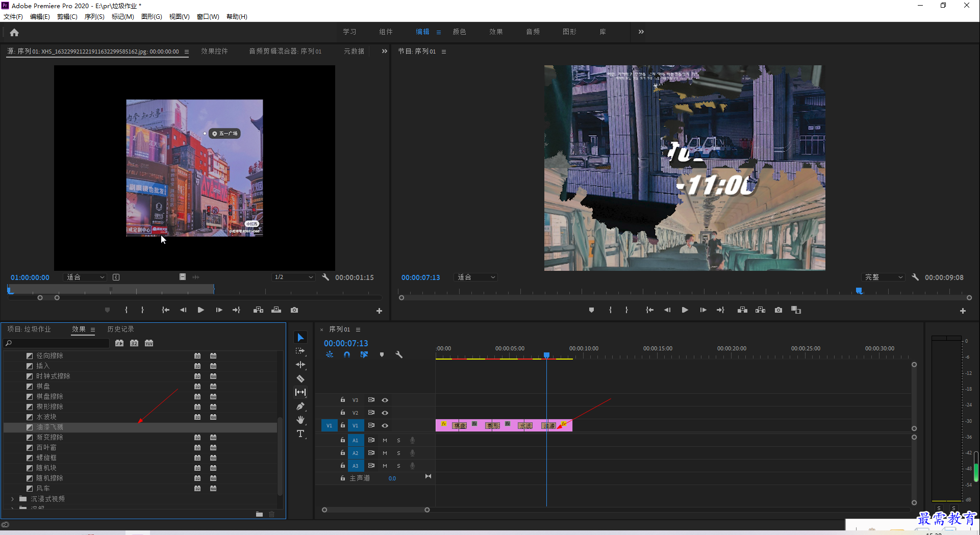Click Insert button in Source monitor

(x=258, y=310)
